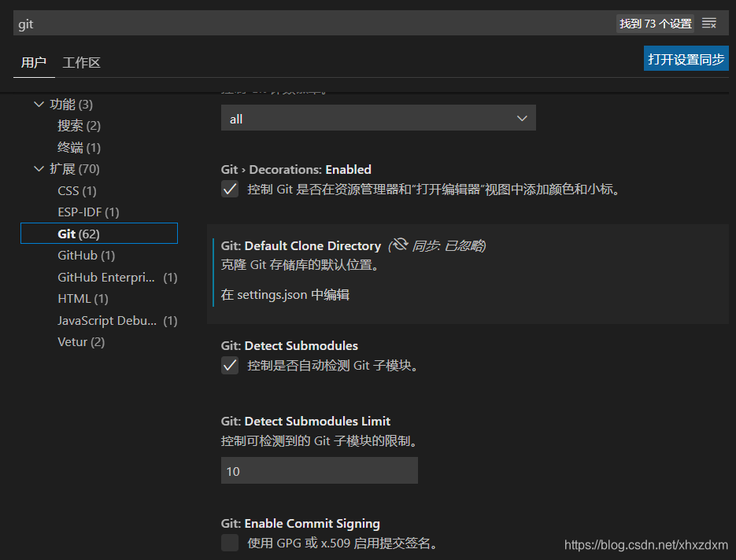Click the Detect Submodules Limit field showing 10
This screenshot has width=736, height=560.
tap(319, 470)
